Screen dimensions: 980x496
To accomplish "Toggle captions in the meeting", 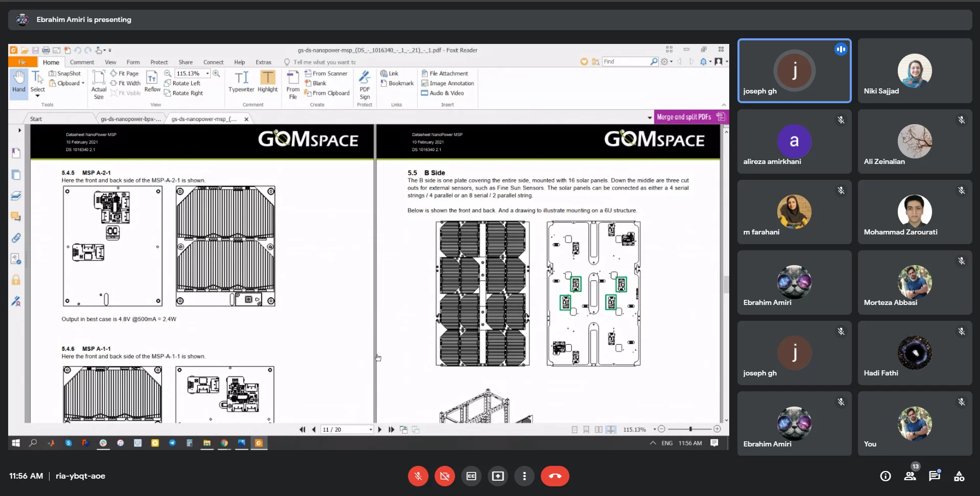I will pyautogui.click(x=471, y=476).
